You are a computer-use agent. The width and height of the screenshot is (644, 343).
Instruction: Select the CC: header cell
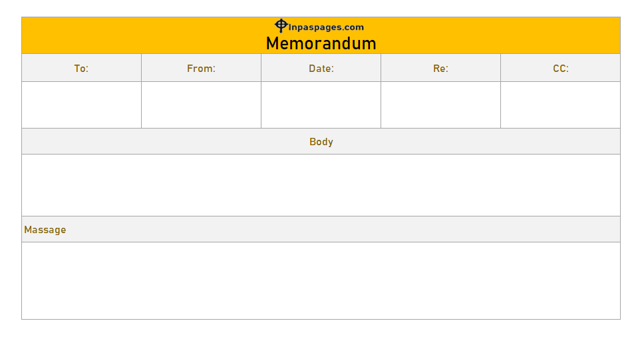[x=561, y=68]
